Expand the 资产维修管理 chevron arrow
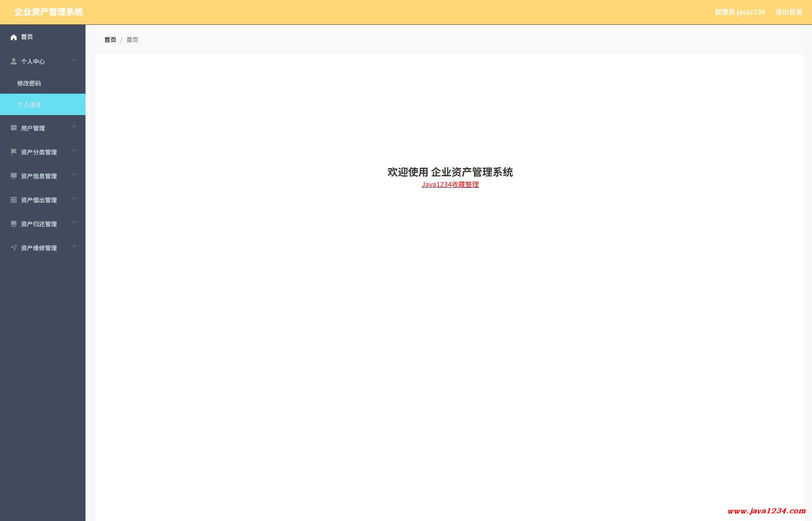The width and height of the screenshot is (812, 521). coord(74,247)
